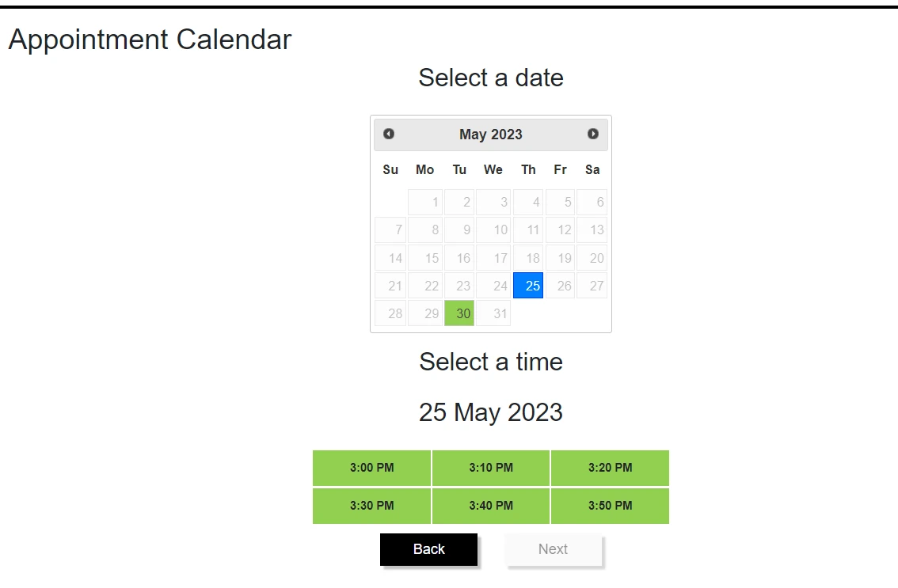Go to previous month arrow

389,134
